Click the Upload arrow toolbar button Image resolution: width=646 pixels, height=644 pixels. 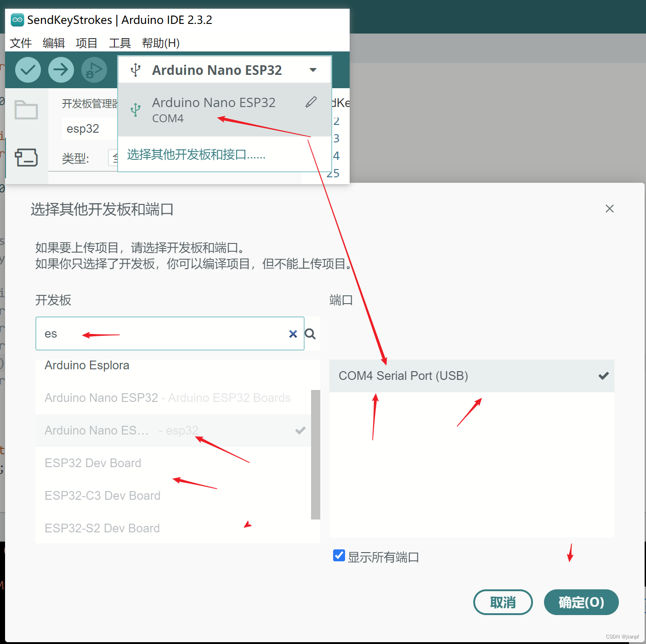61,70
